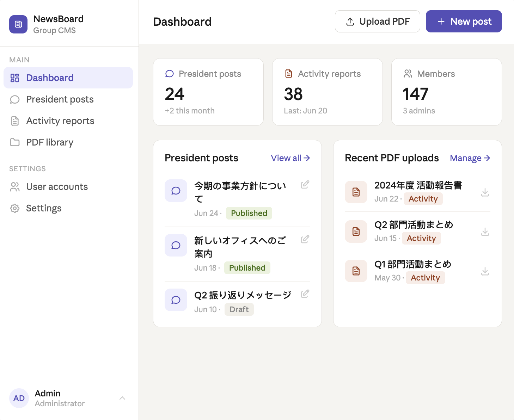The width and height of the screenshot is (514, 420).
Task: Click Published badge on Jun 24 post
Action: [x=249, y=213]
